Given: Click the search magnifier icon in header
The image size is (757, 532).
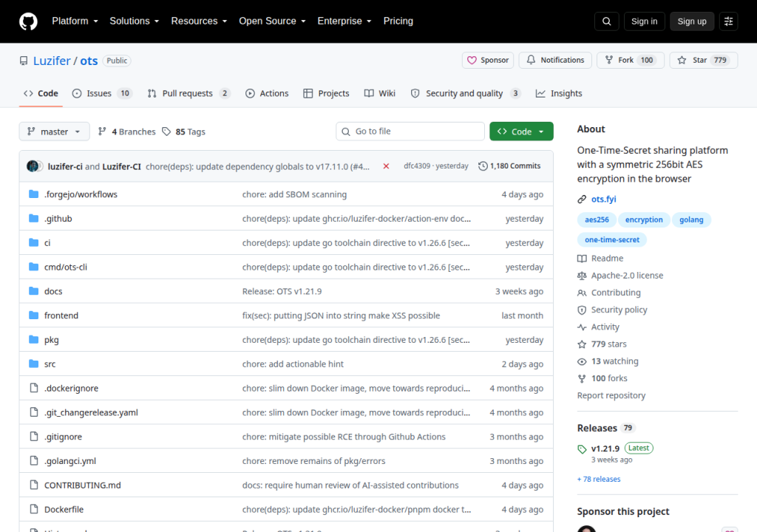Looking at the screenshot, I should coord(606,21).
